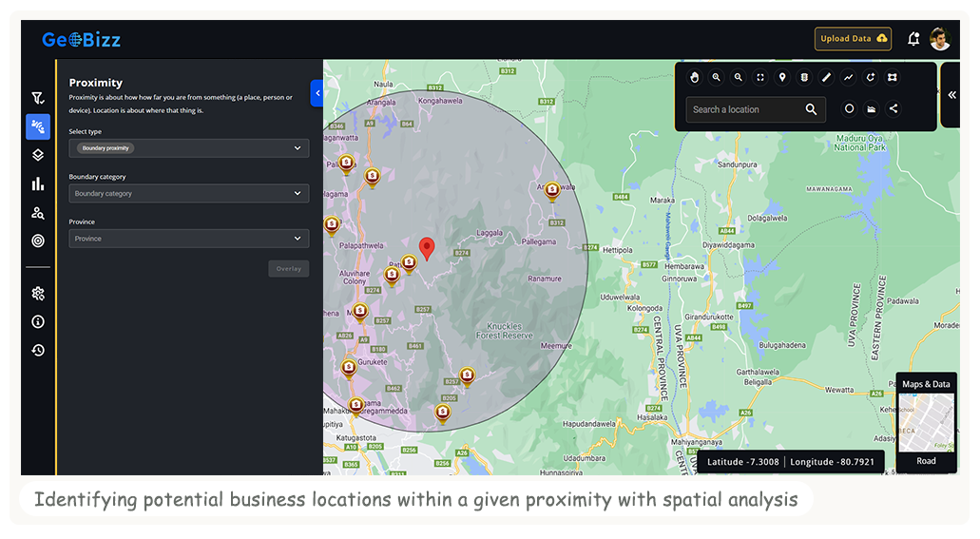Click the Road basemap thumbnail
980x539 pixels.
click(x=926, y=423)
